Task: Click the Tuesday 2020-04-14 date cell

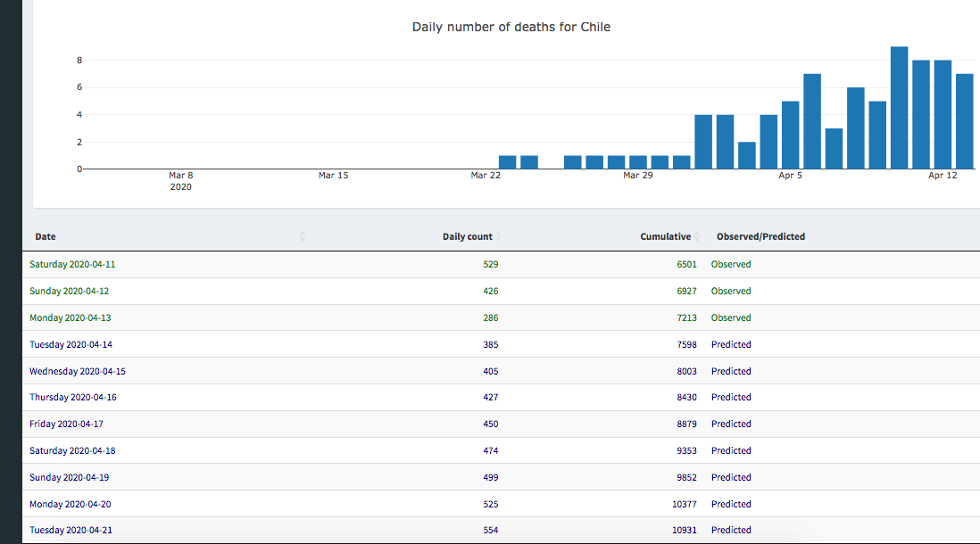Action: [71, 344]
